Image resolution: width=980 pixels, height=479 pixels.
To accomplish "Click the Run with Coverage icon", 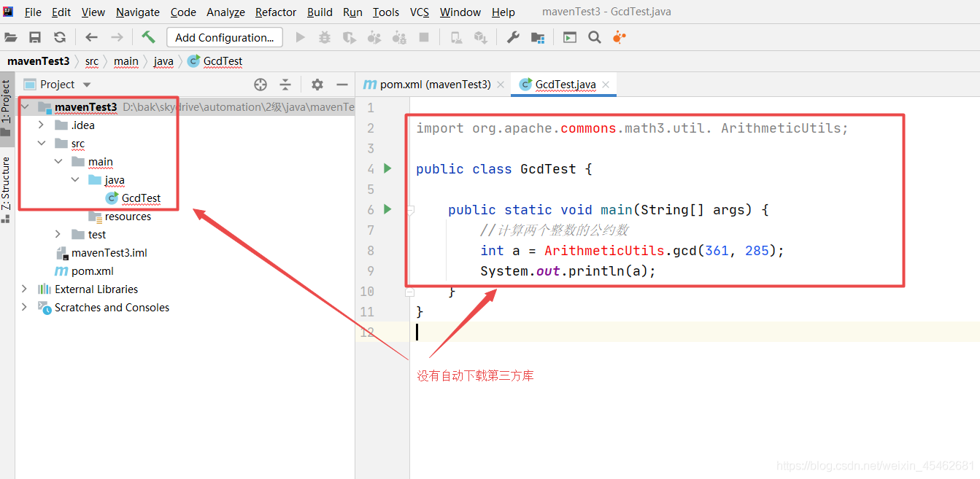I will click(x=350, y=37).
